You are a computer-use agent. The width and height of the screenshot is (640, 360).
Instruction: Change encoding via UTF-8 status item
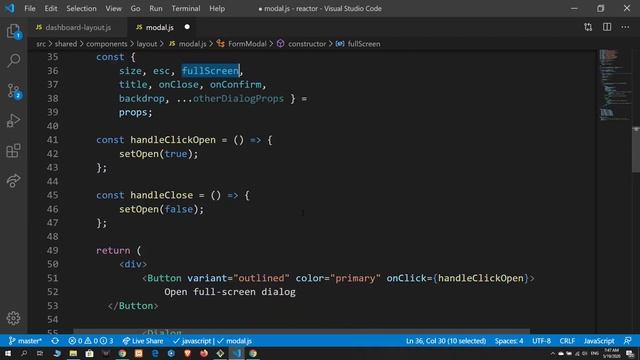point(541,341)
